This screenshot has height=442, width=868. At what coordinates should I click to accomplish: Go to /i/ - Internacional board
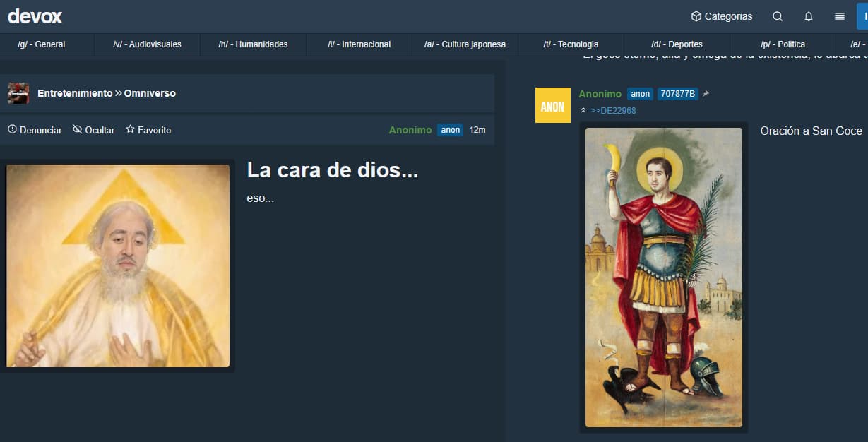[x=359, y=44]
